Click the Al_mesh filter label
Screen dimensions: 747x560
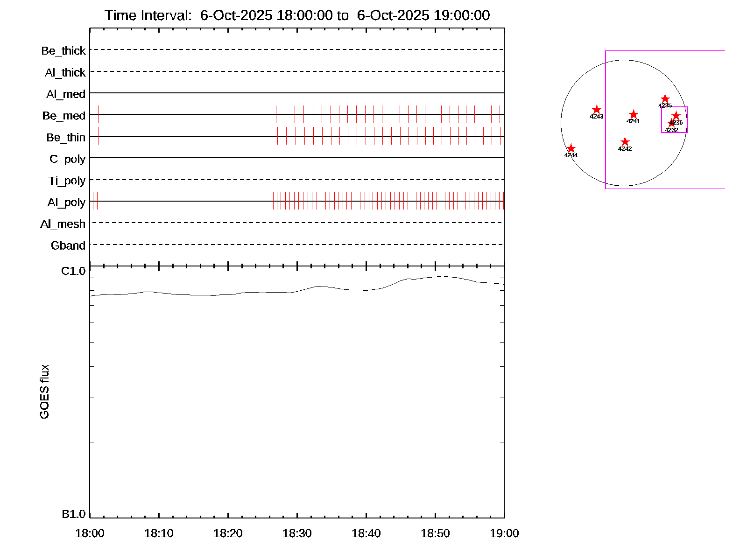(63, 224)
